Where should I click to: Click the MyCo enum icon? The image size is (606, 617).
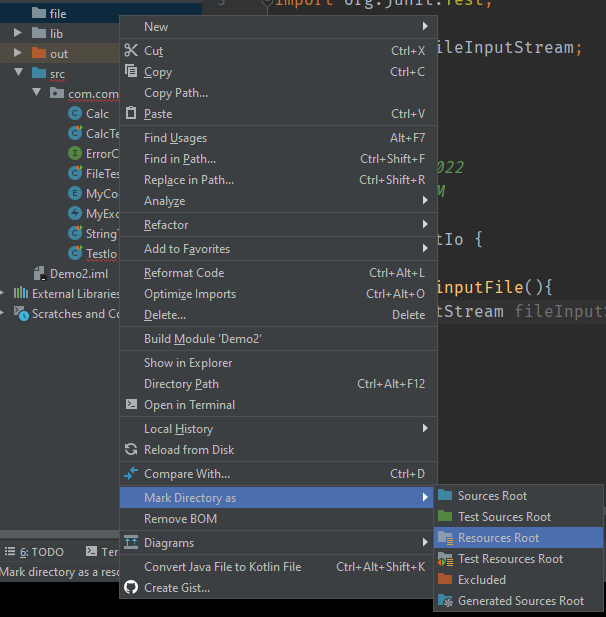point(75,193)
